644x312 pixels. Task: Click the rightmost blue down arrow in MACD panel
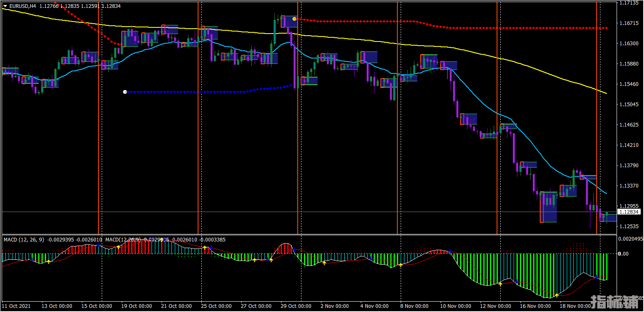(596, 276)
